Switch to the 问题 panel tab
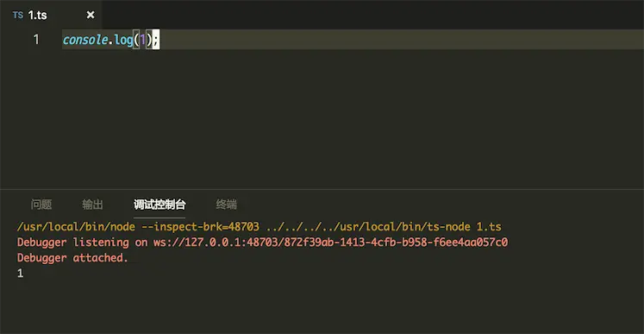This screenshot has height=334, width=644. pos(41,205)
